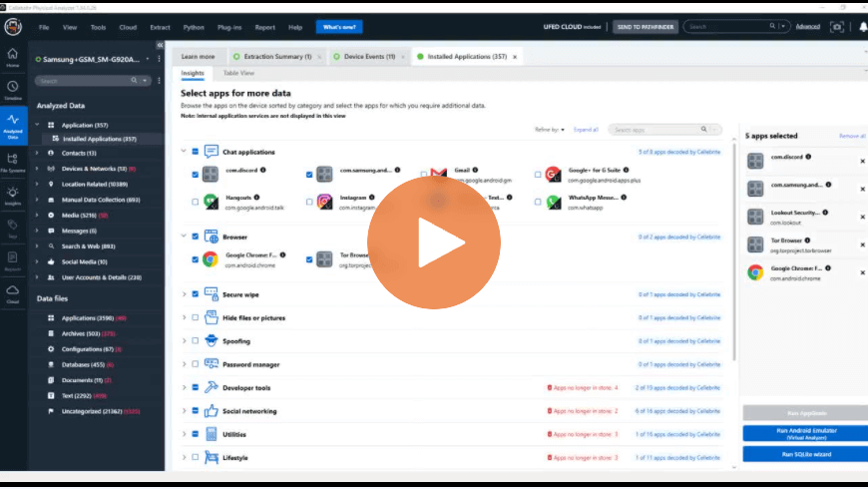
Task: Collapse the left panel with double-arrow icon
Action: [160, 45]
